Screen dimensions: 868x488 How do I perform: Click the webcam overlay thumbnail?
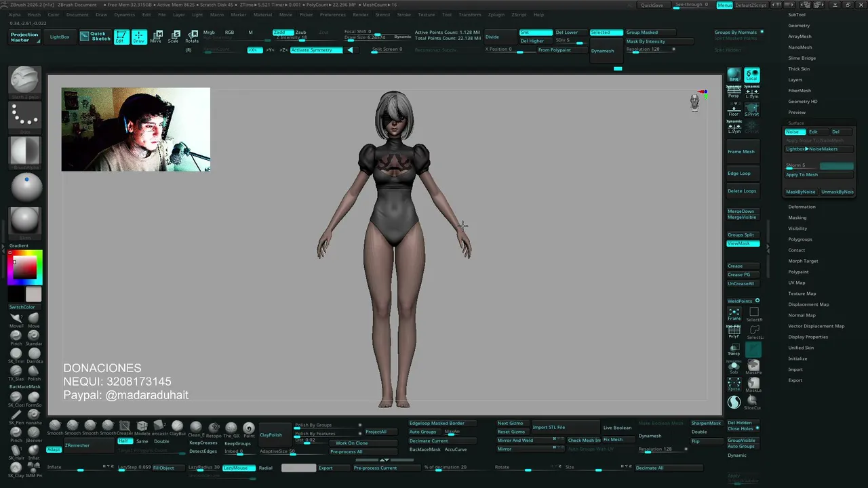136,129
